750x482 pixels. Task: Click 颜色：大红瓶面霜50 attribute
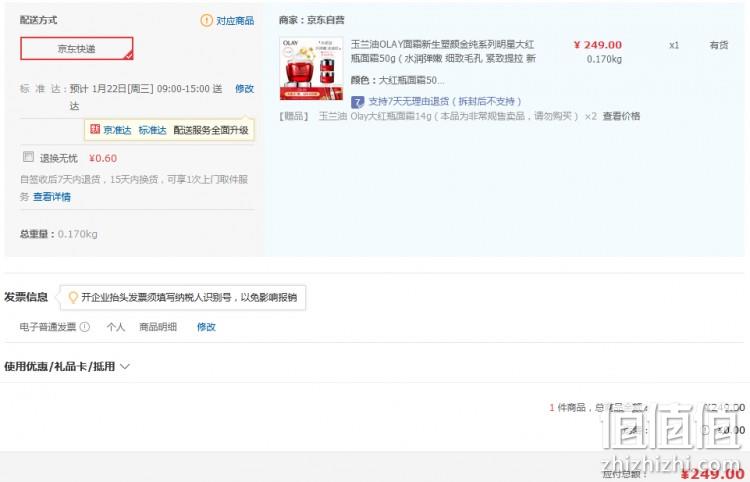coord(397,80)
